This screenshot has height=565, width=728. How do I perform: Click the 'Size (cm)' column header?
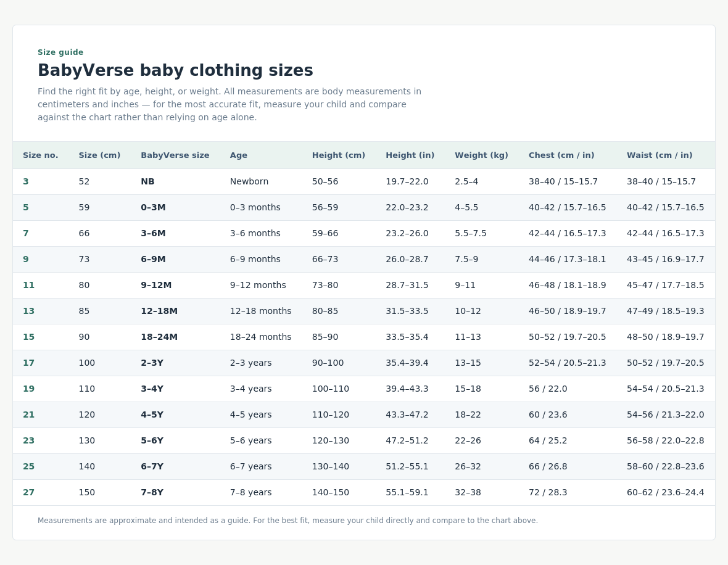(99, 155)
